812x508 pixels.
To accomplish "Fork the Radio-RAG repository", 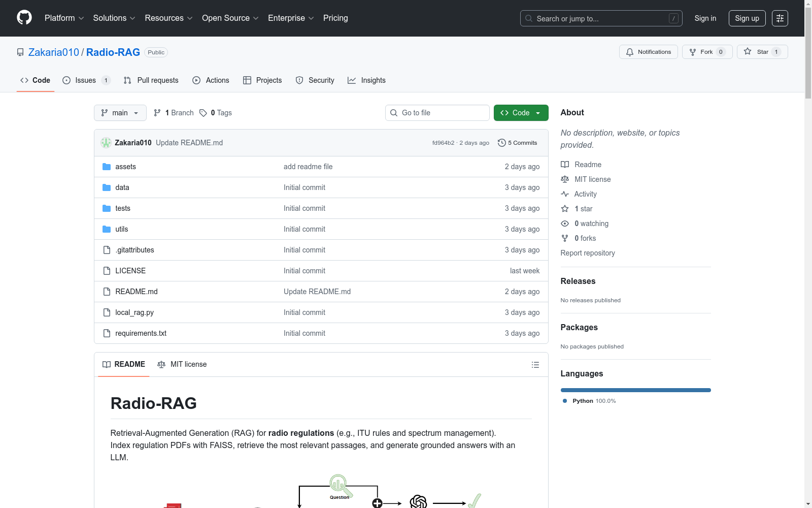I will pos(707,52).
